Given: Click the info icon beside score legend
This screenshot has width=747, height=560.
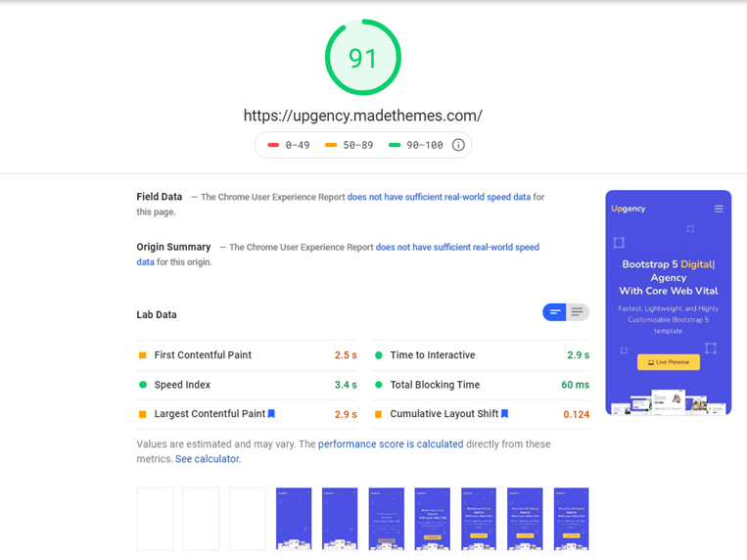Looking at the screenshot, I should point(458,145).
